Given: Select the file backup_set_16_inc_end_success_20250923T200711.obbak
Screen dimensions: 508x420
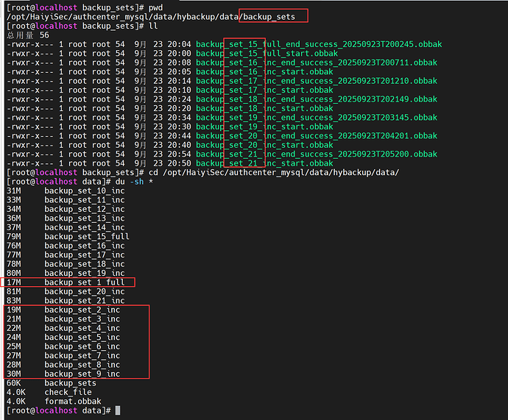Looking at the screenshot, I should click(317, 63).
